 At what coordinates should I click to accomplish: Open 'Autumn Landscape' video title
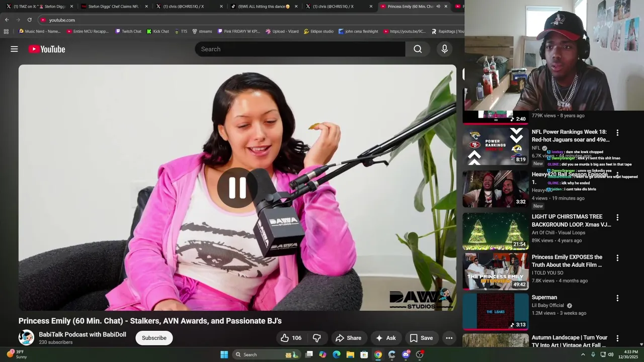570,341
